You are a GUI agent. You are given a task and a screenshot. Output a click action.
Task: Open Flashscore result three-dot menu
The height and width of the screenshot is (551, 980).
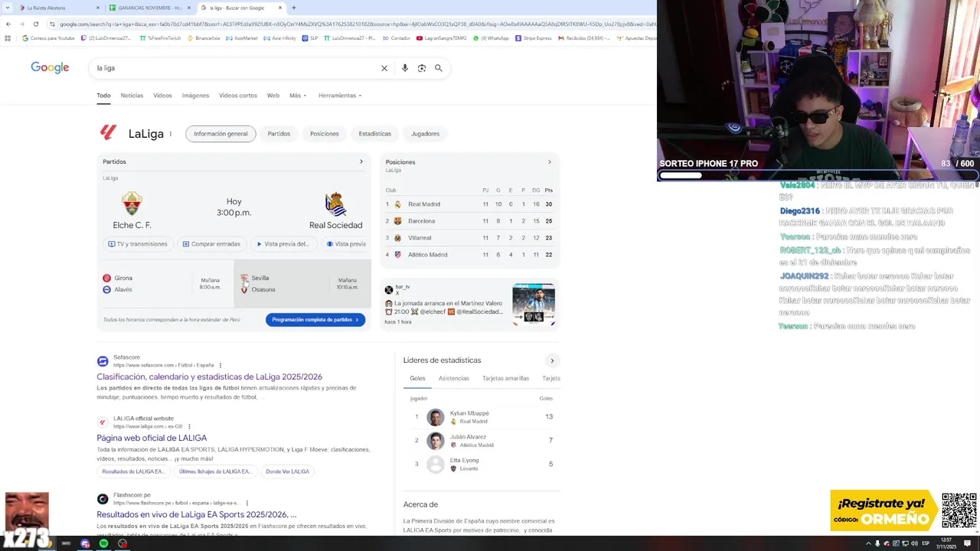coord(247,503)
